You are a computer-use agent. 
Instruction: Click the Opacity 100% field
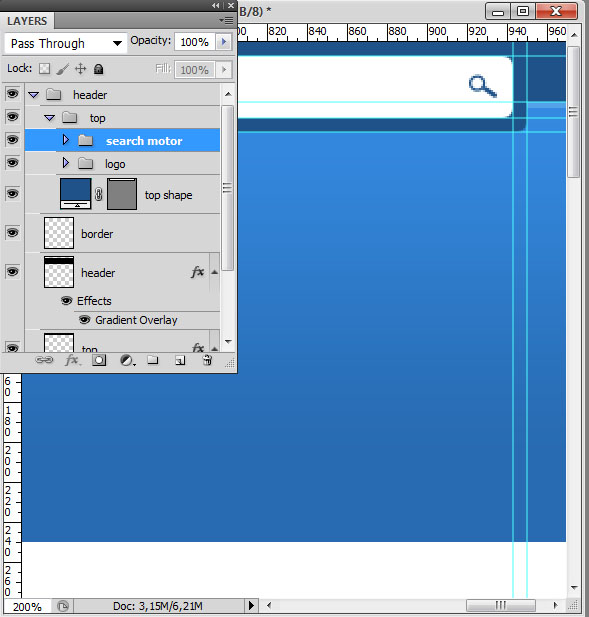[195, 42]
